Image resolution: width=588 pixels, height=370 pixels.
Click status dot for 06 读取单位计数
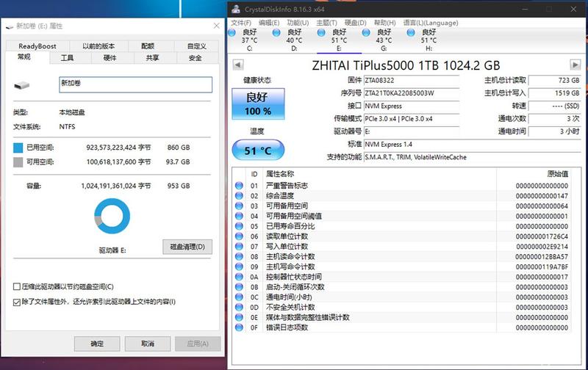tap(239, 236)
